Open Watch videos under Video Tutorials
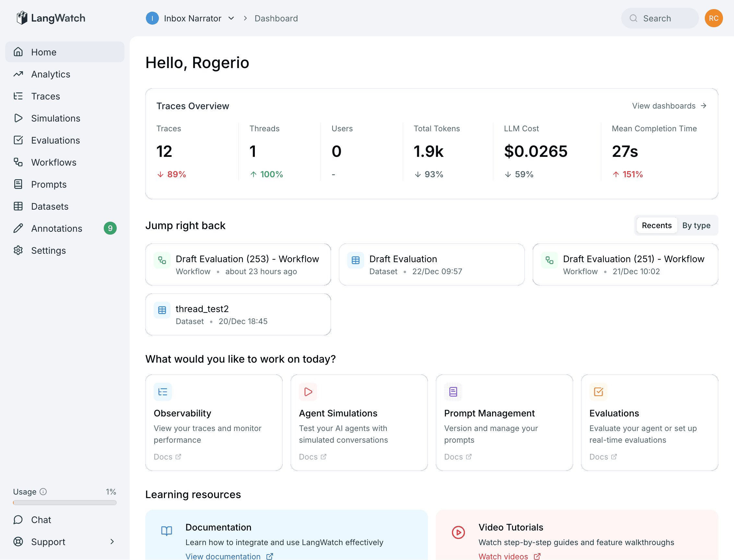Viewport: 734px width, 560px height. coord(503,556)
